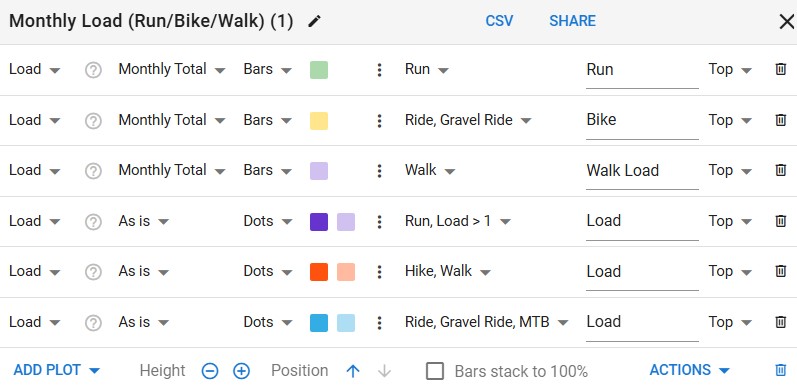The width and height of the screenshot is (797, 386).
Task: Decrease chart height with minus icon
Action: [210, 371]
